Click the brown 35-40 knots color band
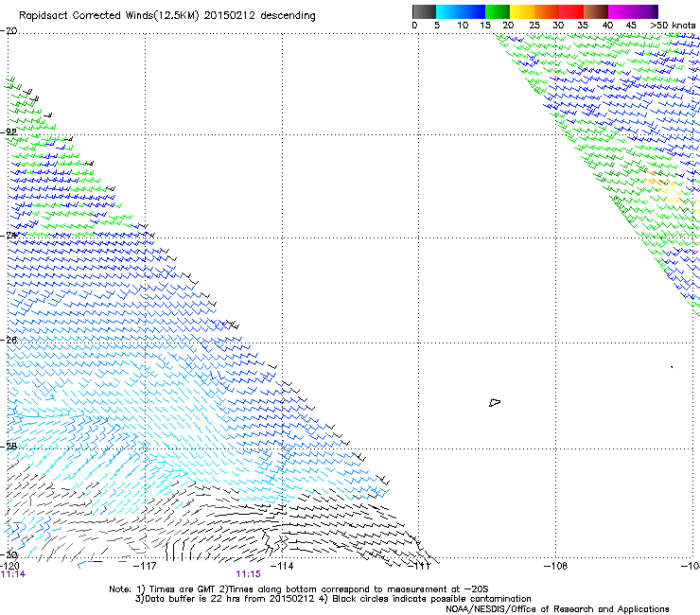Image resolution: width=700 pixels, height=615 pixels. tap(596, 11)
